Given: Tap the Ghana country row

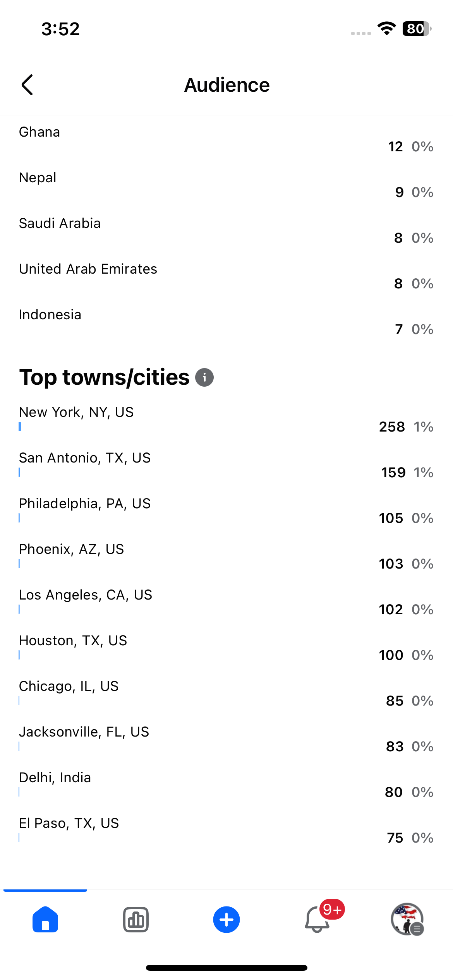Looking at the screenshot, I should (x=226, y=139).
